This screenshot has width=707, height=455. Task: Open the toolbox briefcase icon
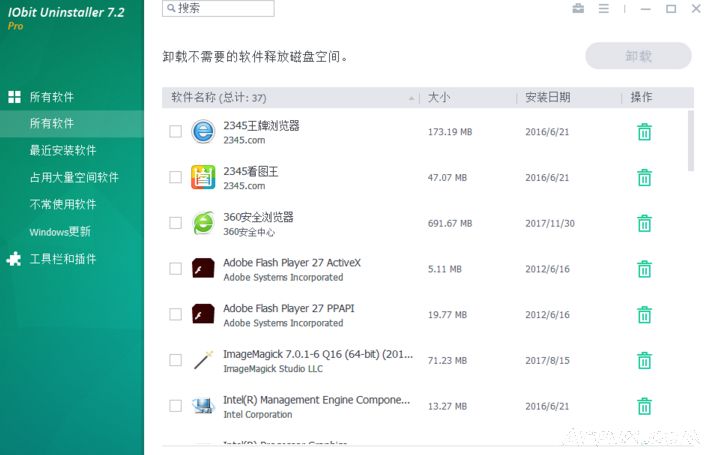click(x=578, y=8)
